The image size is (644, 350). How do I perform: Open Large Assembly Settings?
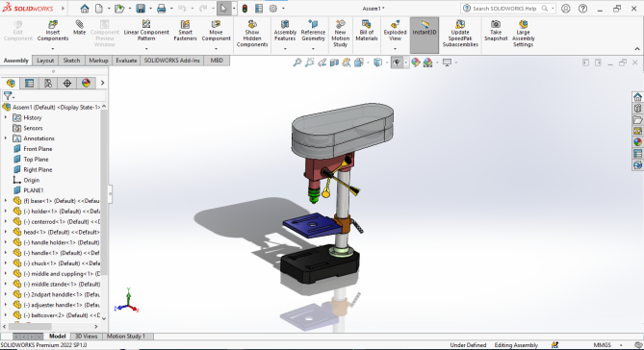(523, 34)
